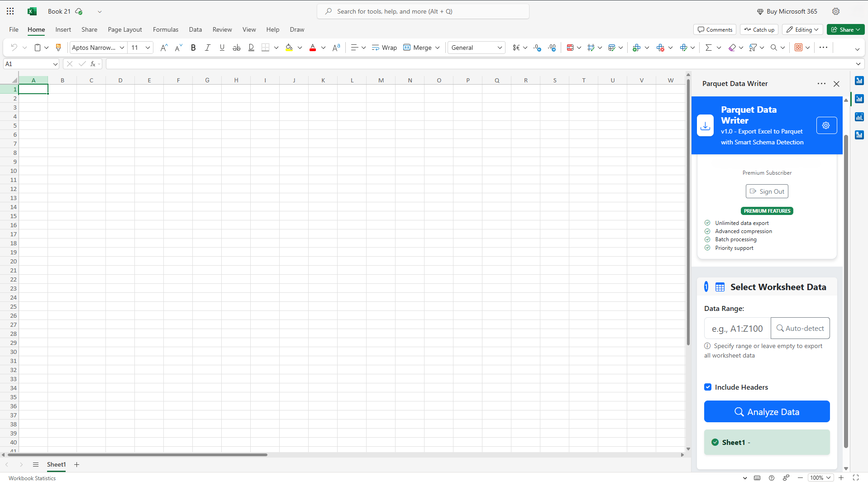The height and width of the screenshot is (482, 868).
Task: Increase decimal places icon
Action: (x=552, y=48)
